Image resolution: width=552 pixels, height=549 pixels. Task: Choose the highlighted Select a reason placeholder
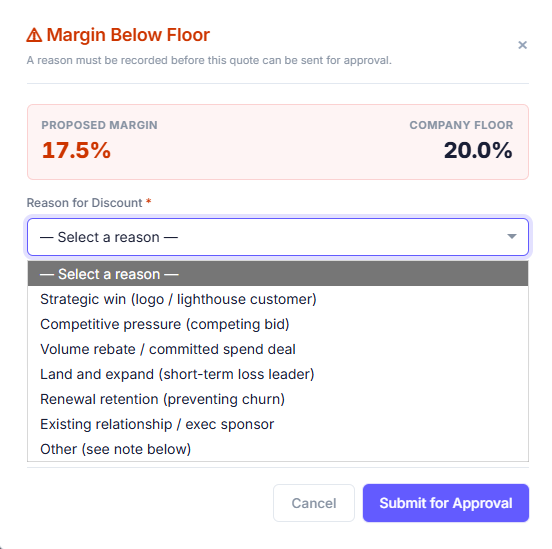tap(278, 274)
